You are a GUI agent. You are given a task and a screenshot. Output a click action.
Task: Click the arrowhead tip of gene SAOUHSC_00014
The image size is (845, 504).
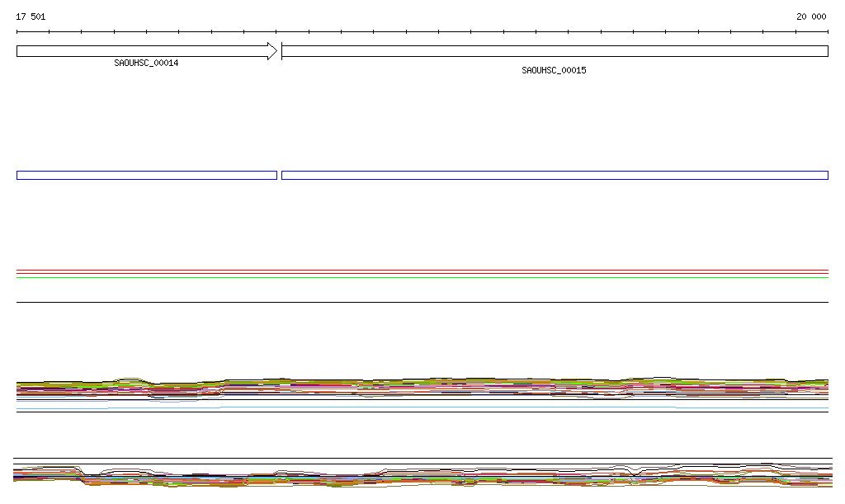click(275, 51)
